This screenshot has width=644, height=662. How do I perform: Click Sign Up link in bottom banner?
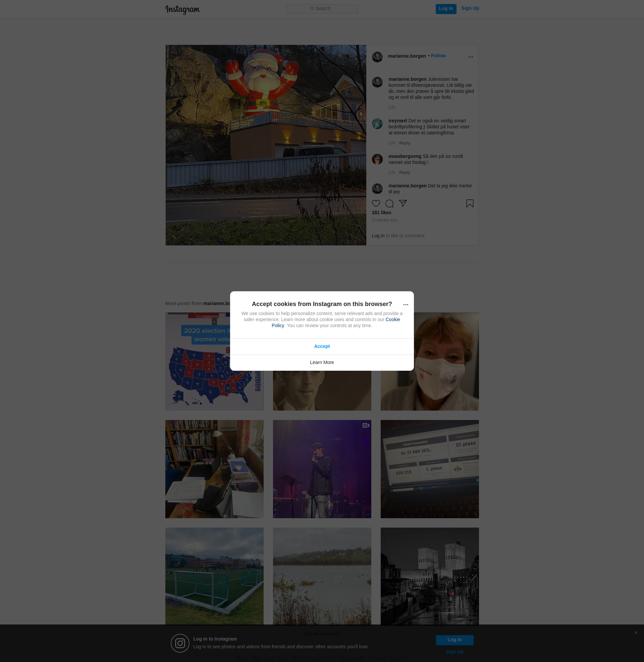pyautogui.click(x=454, y=652)
